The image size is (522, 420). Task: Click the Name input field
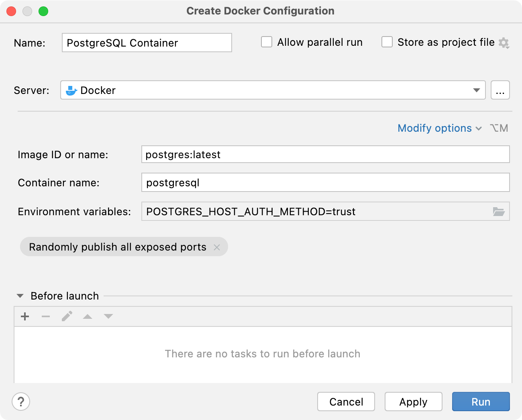[x=147, y=42]
